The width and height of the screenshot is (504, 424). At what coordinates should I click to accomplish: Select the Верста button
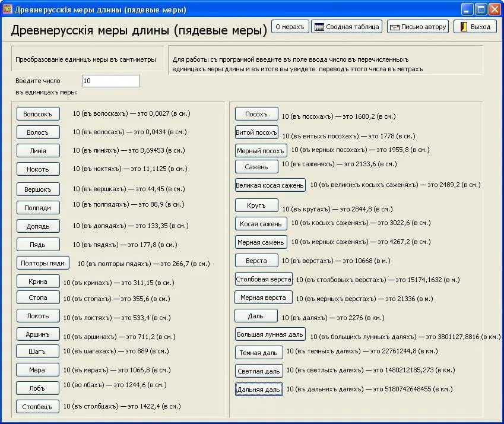pyautogui.click(x=256, y=260)
